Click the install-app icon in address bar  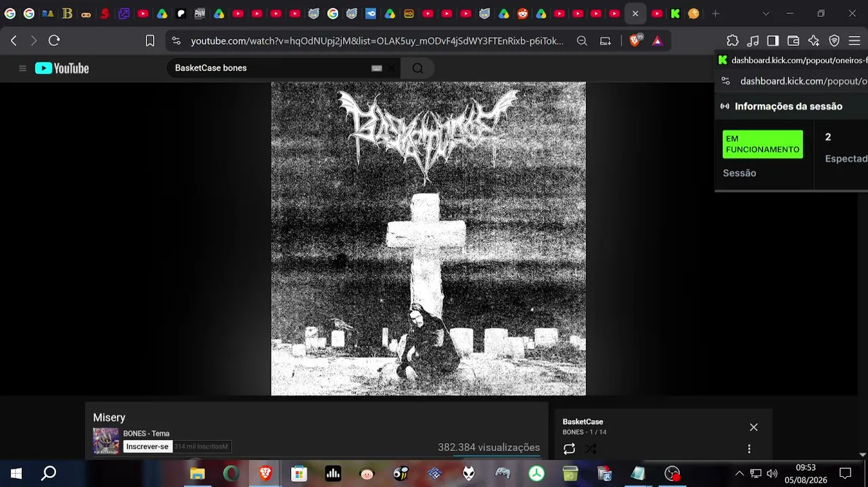point(606,41)
